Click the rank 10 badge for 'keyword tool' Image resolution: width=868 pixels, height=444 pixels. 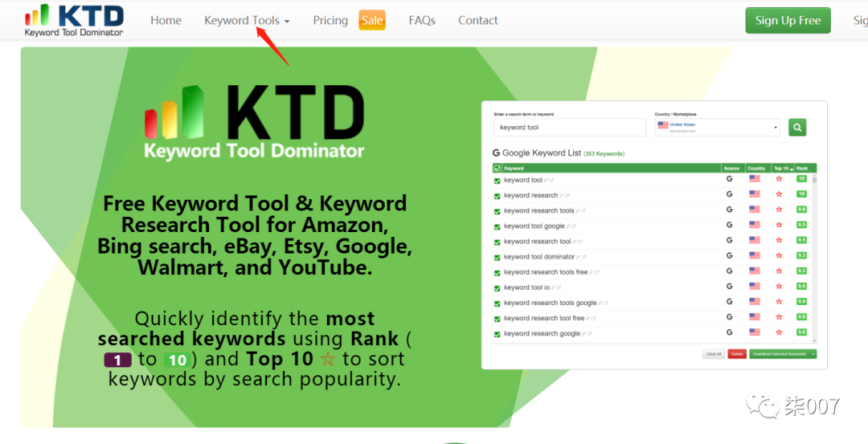(x=801, y=178)
